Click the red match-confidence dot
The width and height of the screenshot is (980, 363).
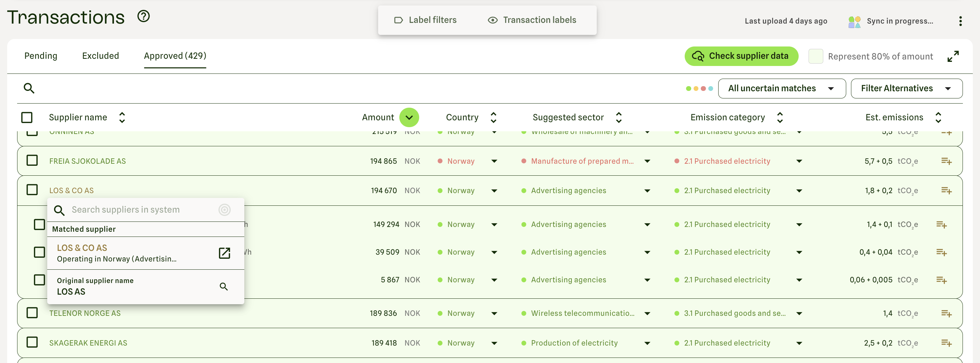point(703,89)
